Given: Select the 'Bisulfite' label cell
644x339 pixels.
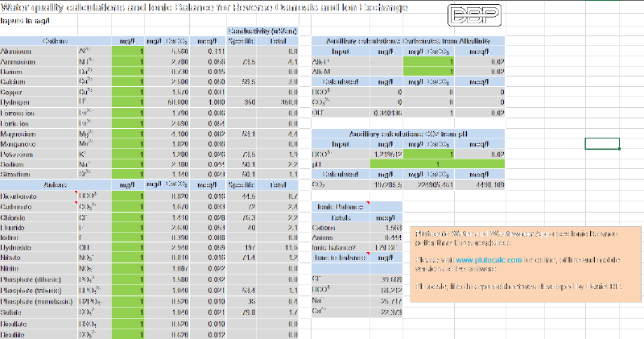Looking at the screenshot, I should point(39,334).
